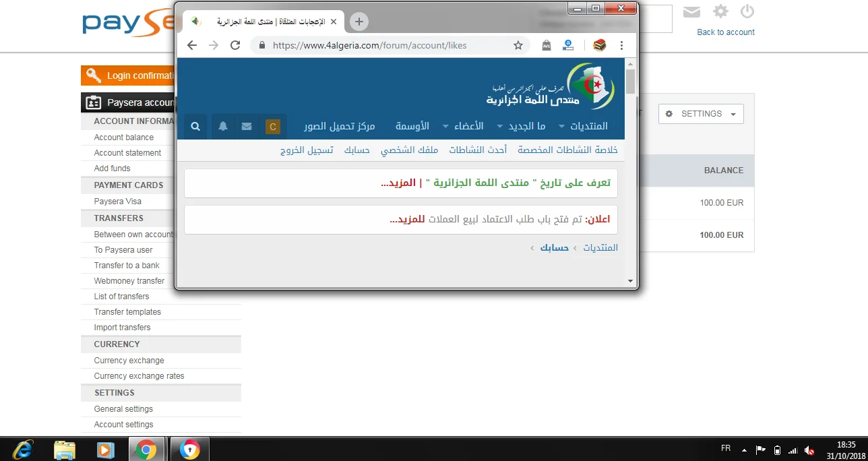Bookmark page with the star icon
The width and height of the screenshot is (868, 461).
pyautogui.click(x=518, y=45)
